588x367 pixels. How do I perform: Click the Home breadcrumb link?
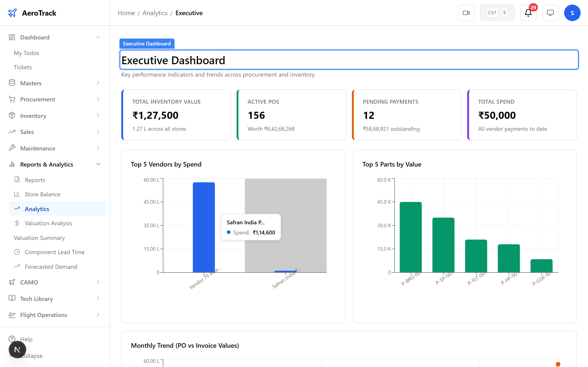pyautogui.click(x=126, y=13)
